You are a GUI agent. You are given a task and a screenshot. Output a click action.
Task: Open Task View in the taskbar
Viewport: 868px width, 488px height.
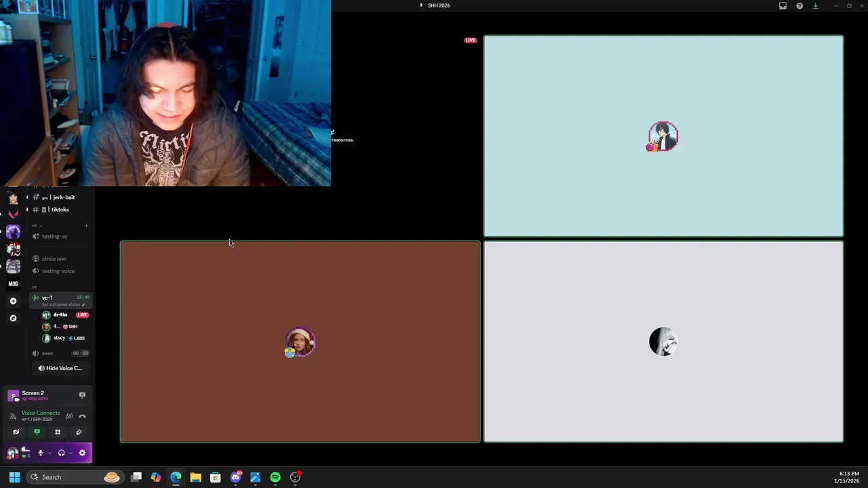click(136, 477)
